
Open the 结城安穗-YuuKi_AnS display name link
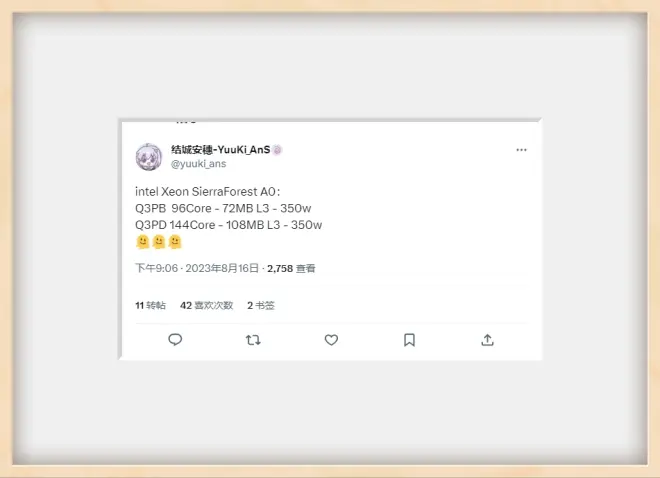[221, 150]
